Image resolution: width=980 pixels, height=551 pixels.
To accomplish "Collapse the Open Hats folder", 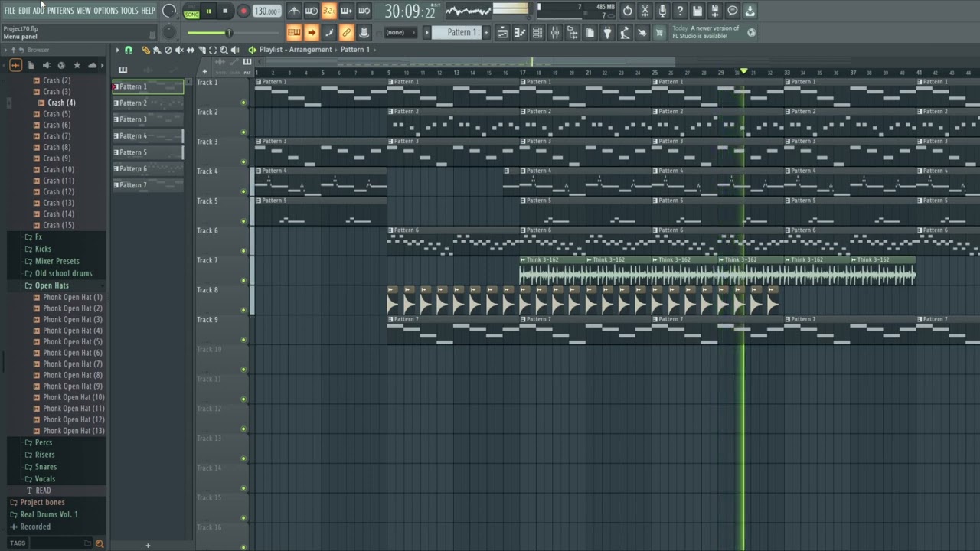I will tap(51, 285).
